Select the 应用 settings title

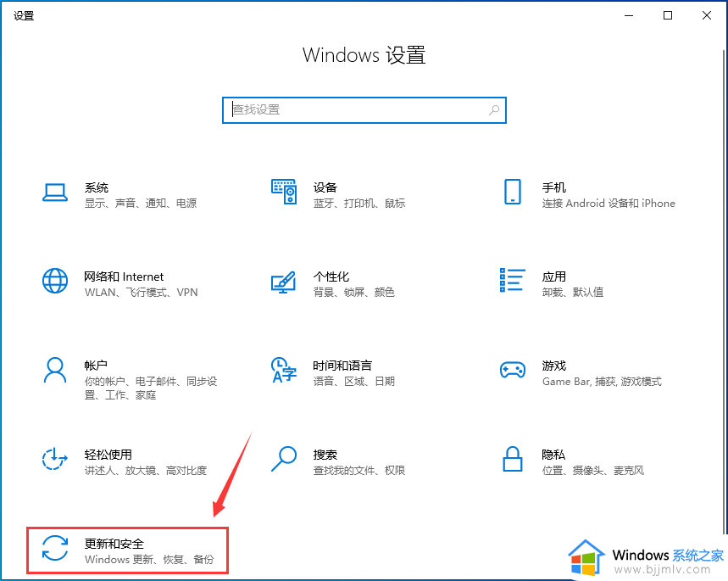554,277
